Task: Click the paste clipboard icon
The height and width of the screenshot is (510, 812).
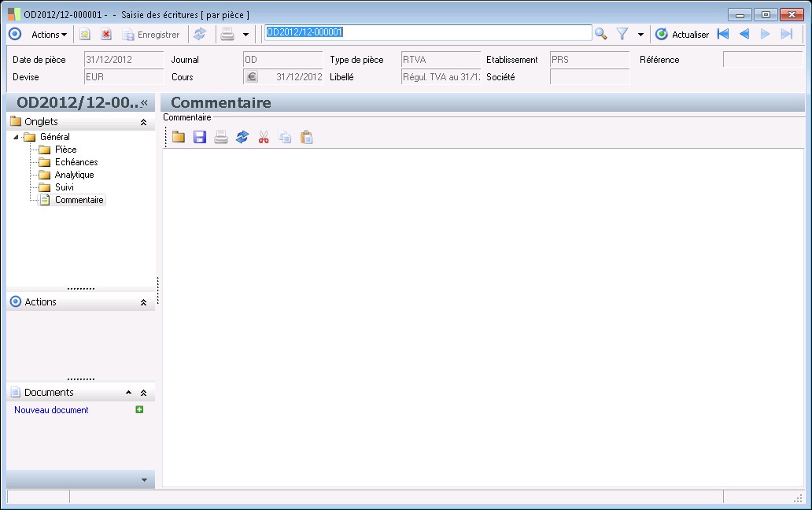Action: 307,137
